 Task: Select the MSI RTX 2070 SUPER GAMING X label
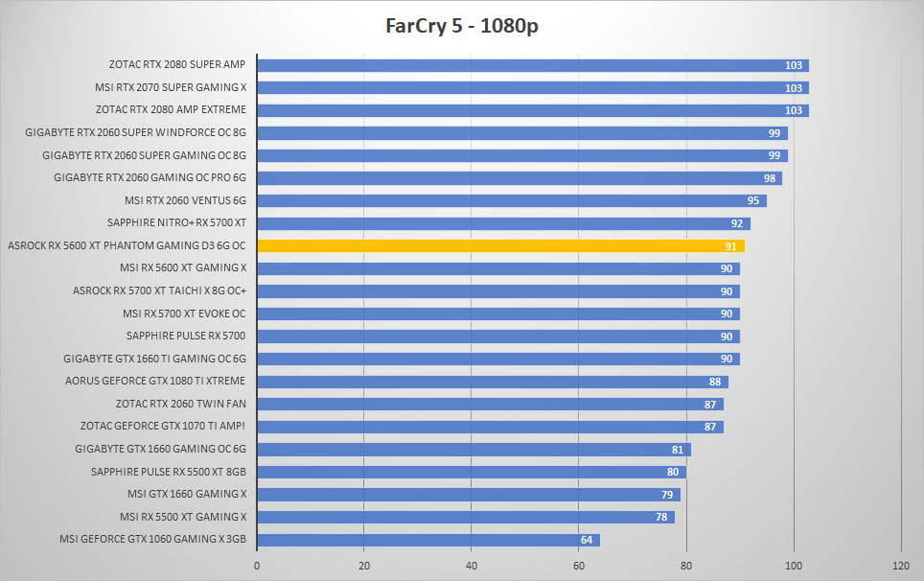171,87
